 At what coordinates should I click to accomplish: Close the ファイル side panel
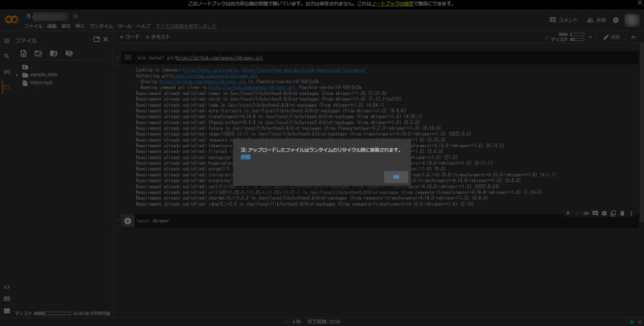coord(105,39)
